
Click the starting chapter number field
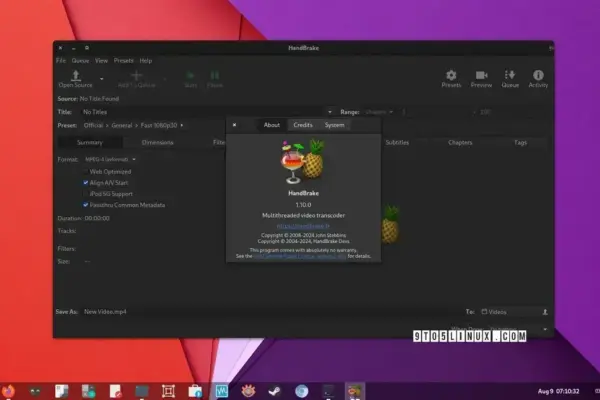click(x=435, y=112)
